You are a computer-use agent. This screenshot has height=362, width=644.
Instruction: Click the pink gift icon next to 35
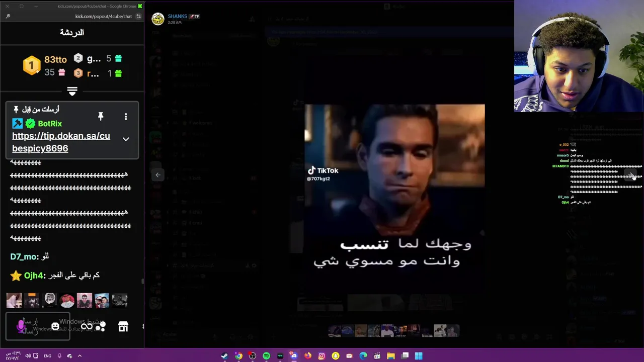point(61,72)
